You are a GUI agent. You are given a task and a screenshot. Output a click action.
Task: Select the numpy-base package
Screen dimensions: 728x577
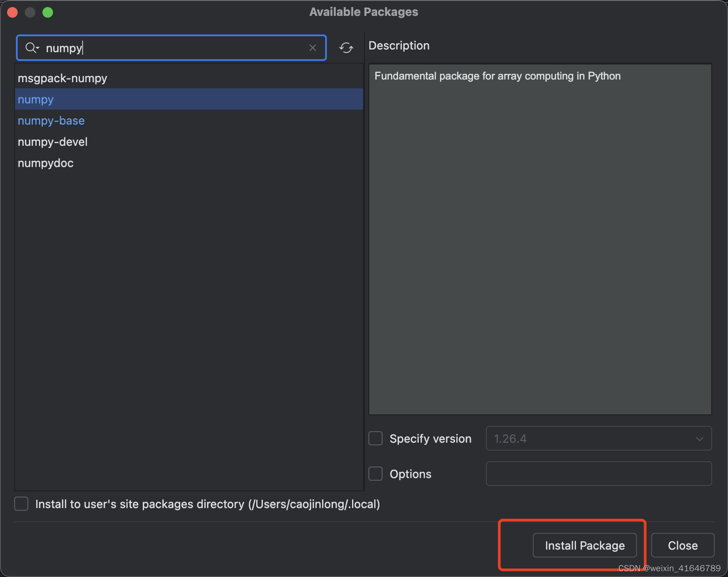(x=51, y=120)
